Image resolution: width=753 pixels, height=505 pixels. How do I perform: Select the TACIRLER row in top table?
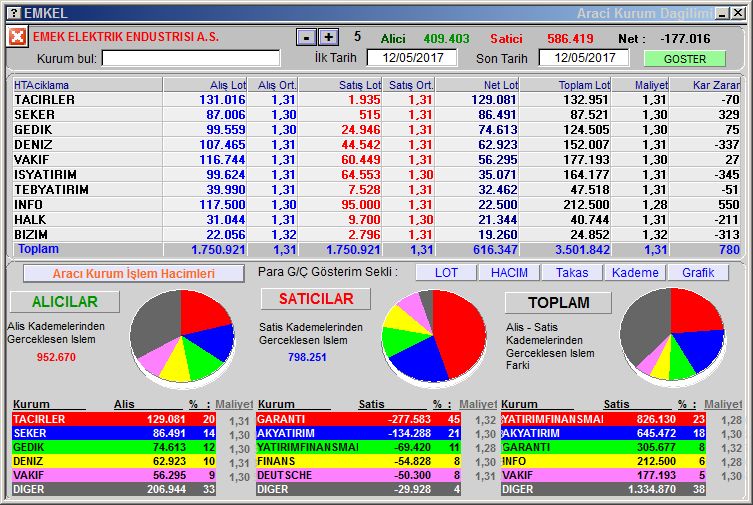click(376, 100)
